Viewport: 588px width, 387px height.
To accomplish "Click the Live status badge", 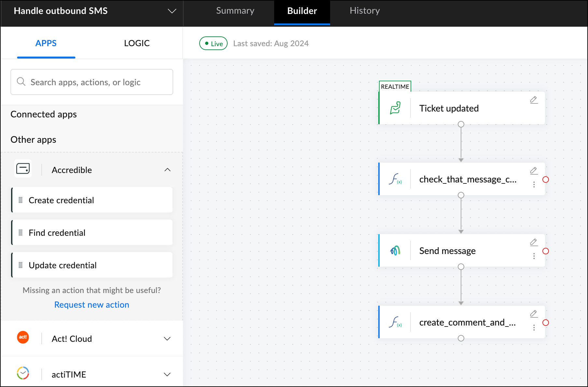I will click(213, 44).
